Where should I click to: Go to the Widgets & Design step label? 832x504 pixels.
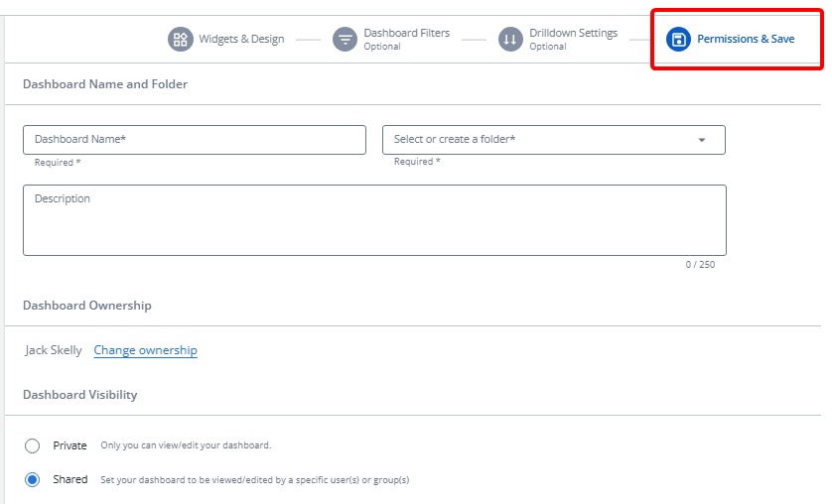coord(241,40)
